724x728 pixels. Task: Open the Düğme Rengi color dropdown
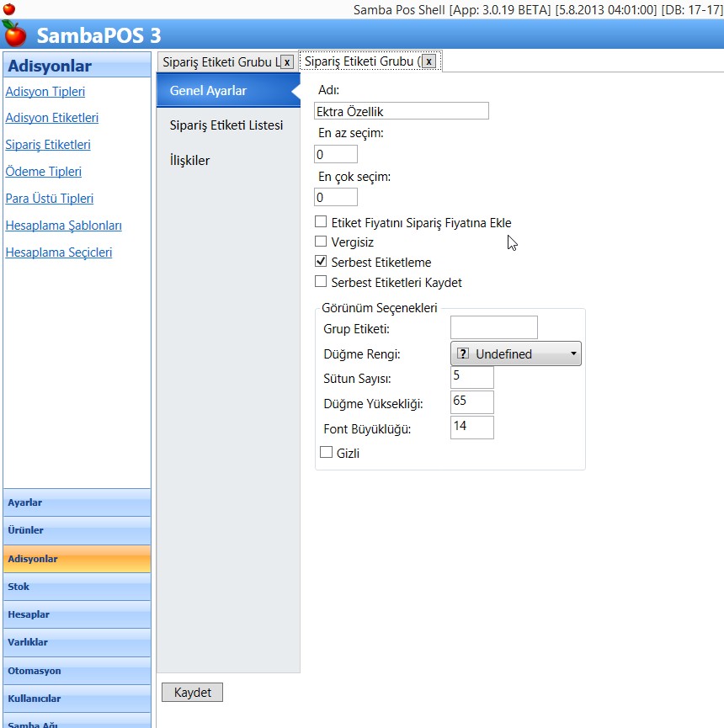point(515,354)
